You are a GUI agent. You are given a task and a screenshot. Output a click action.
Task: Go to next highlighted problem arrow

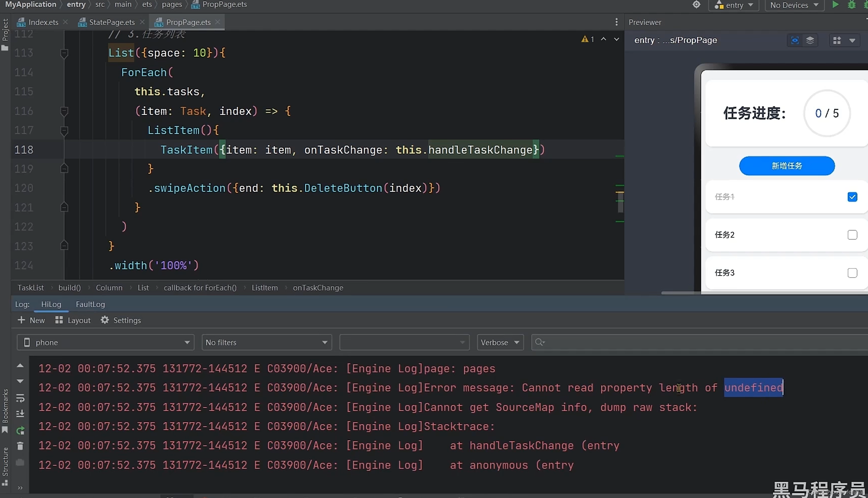616,39
